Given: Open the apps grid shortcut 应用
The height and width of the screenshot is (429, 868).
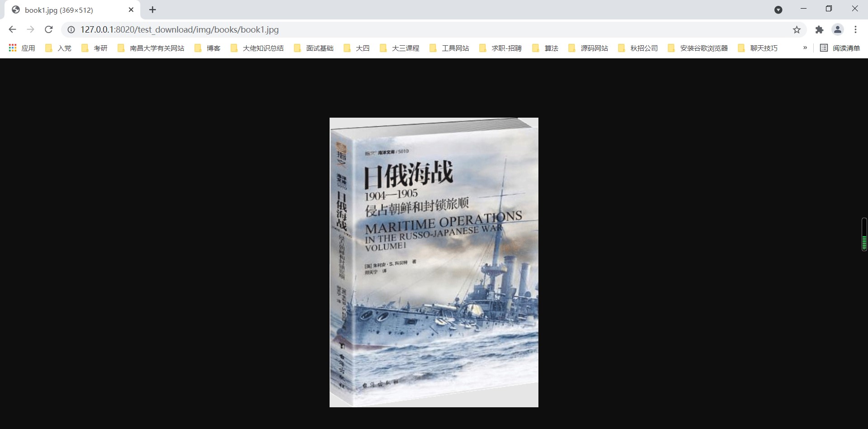Looking at the screenshot, I should (22, 48).
